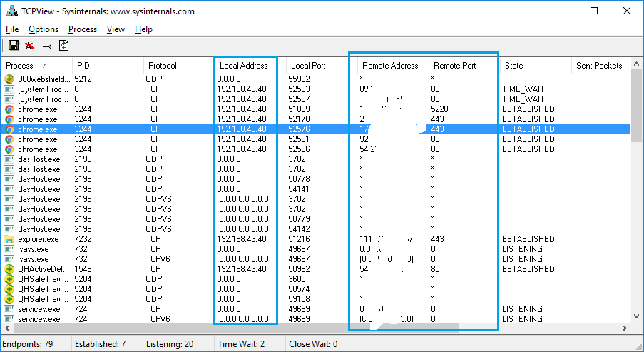Viewport: 644px width, 352px height.
Task: Click the QHActiveDef process icon
Action: tap(9, 269)
